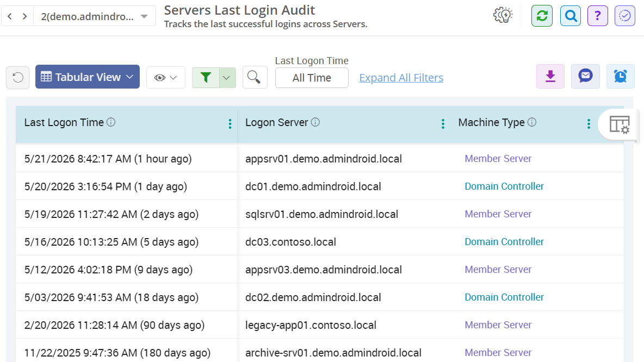Image resolution: width=644 pixels, height=362 pixels.
Task: Show info for Last Logon Time column
Action: [x=111, y=122]
